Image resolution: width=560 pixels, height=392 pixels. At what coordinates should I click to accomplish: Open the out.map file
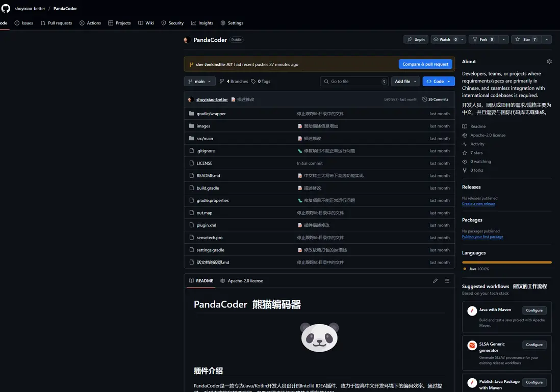pos(205,213)
